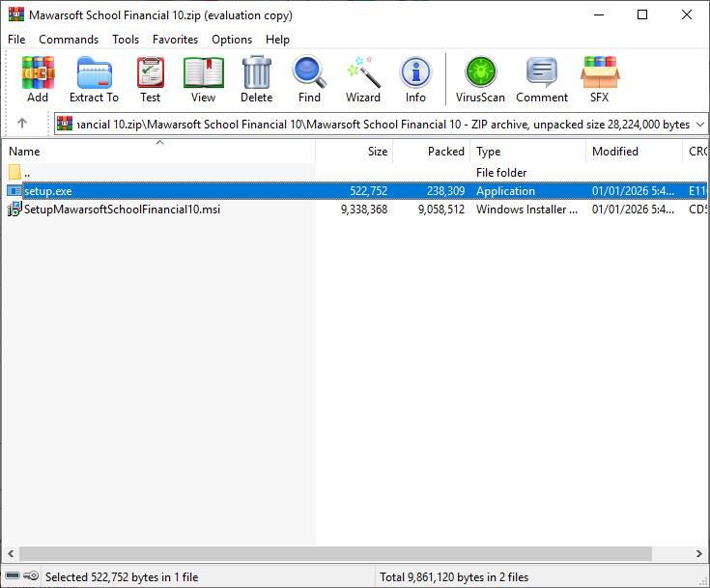Open the archive Comment tool
The height and width of the screenshot is (588, 710).
point(541,79)
